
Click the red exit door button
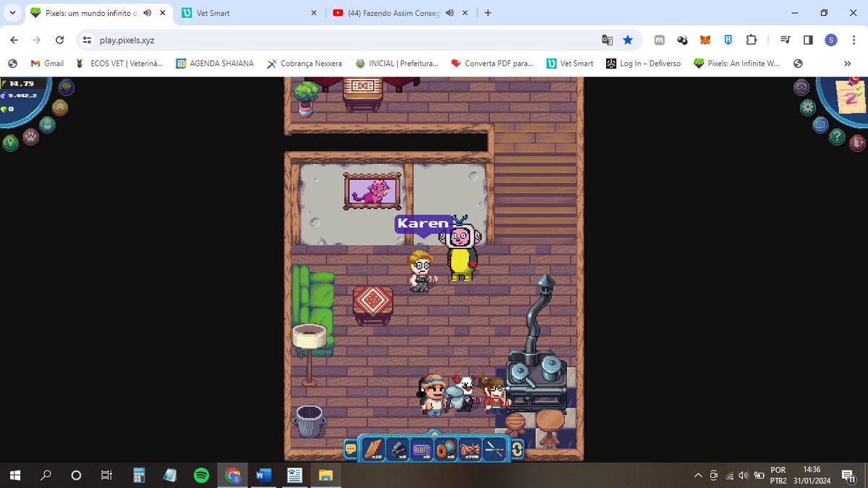point(857,142)
